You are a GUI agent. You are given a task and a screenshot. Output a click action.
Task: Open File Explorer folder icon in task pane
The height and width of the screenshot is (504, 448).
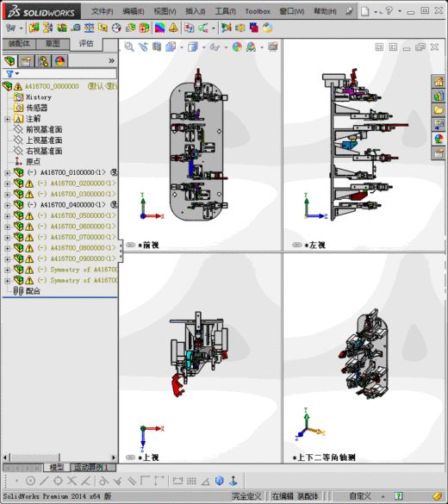439,110
